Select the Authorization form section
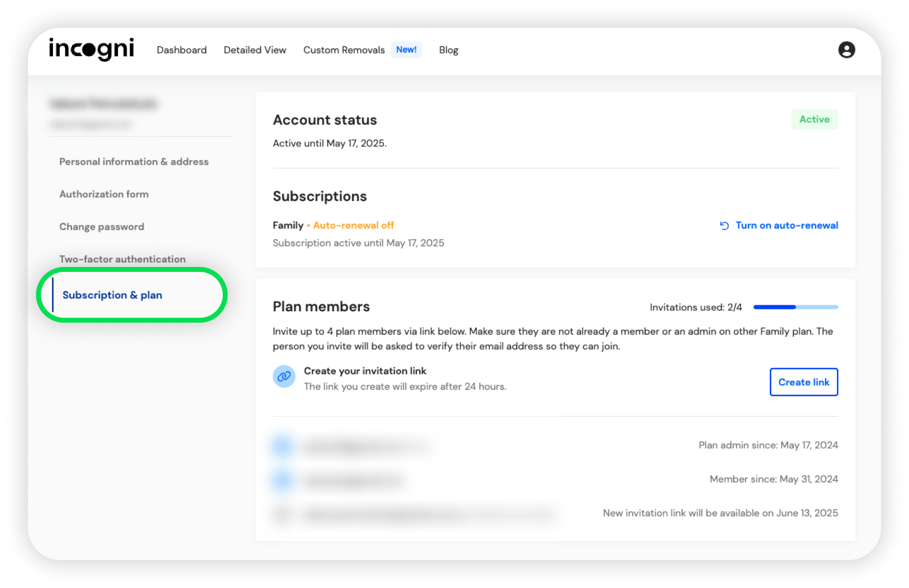This screenshot has height=588, width=909. pyautogui.click(x=104, y=194)
